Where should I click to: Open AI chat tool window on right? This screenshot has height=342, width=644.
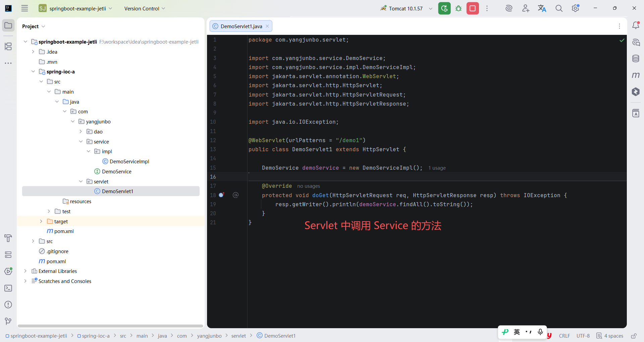pyautogui.click(x=636, y=42)
